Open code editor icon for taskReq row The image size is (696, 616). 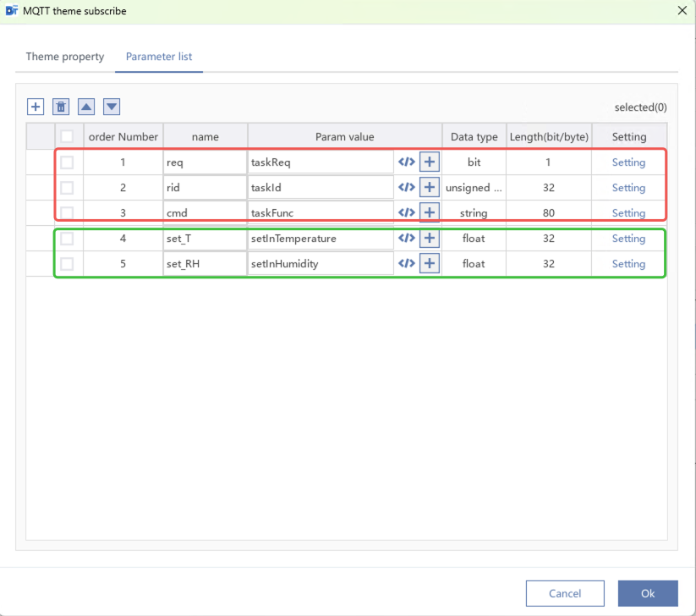pos(406,162)
